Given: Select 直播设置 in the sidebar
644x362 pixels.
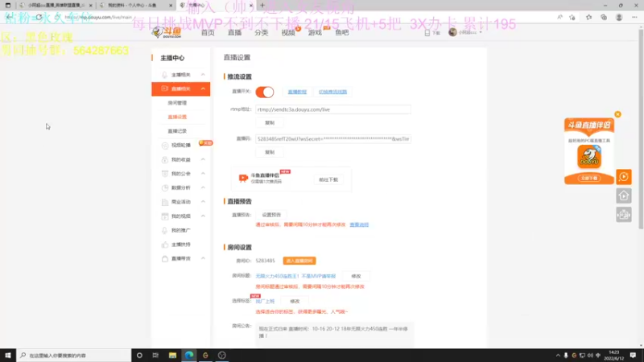Looking at the screenshot, I should tap(177, 117).
